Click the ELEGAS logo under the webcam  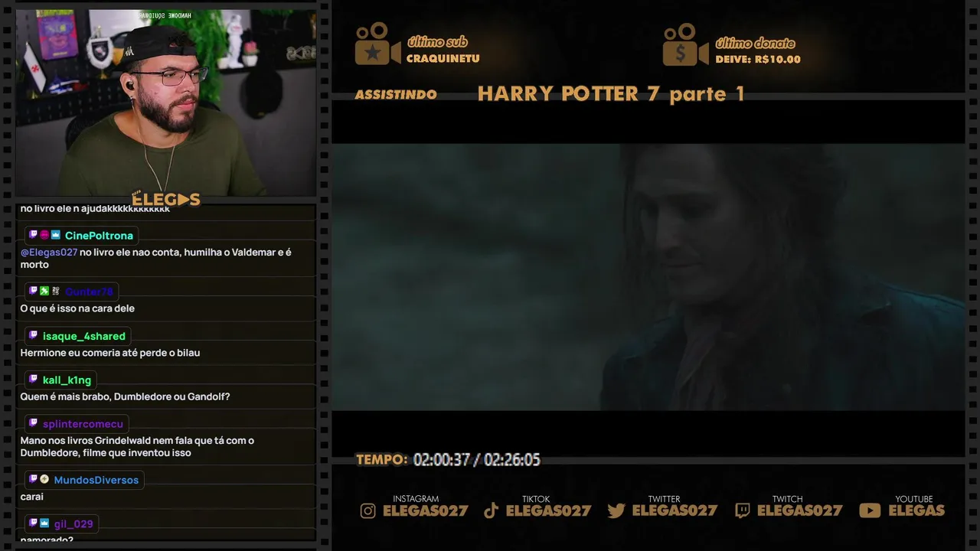pos(165,200)
